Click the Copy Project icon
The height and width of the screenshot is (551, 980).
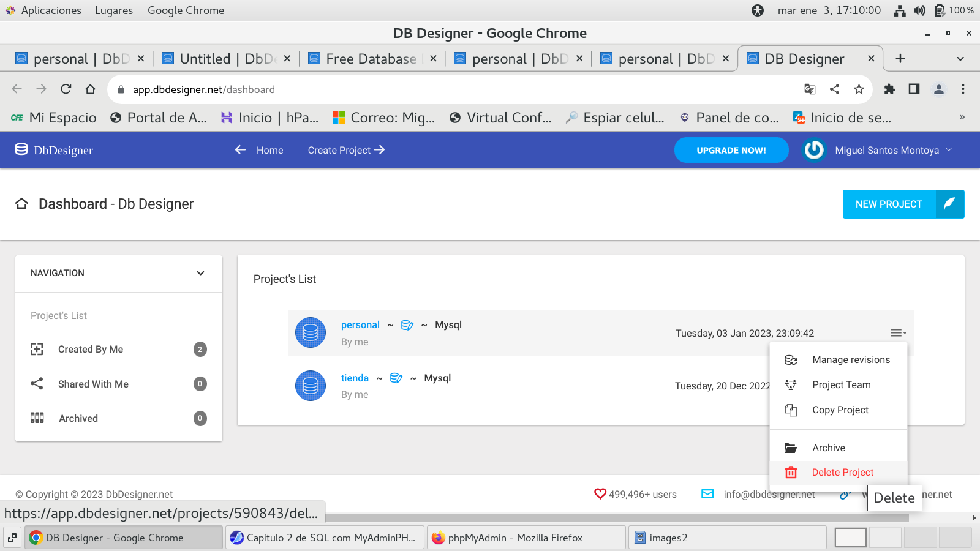pos(791,410)
